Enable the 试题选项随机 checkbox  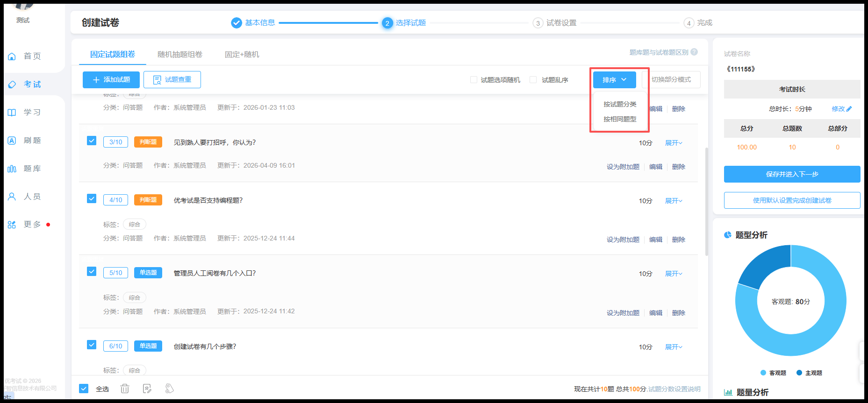pyautogui.click(x=473, y=80)
